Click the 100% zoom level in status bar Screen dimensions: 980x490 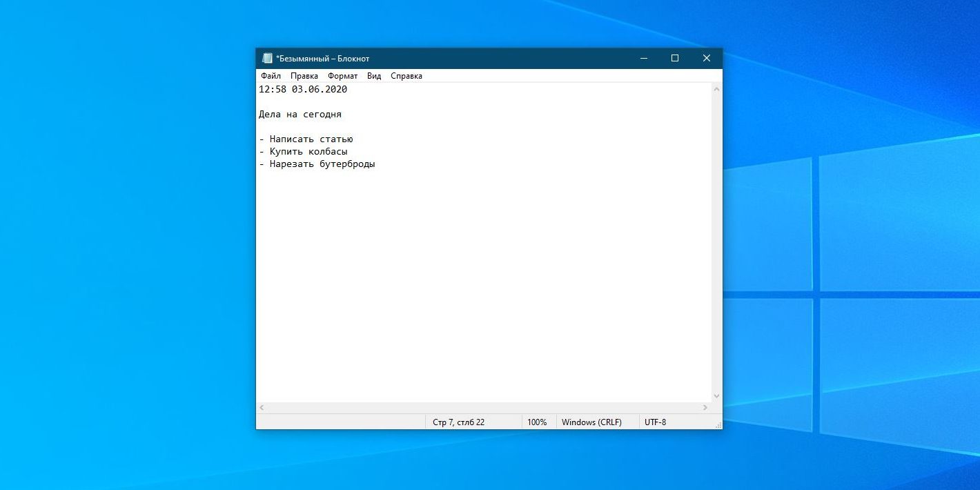tap(537, 422)
